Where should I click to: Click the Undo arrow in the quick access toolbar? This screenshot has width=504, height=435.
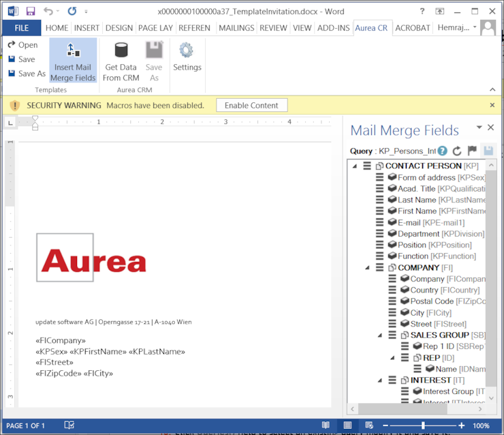click(48, 12)
